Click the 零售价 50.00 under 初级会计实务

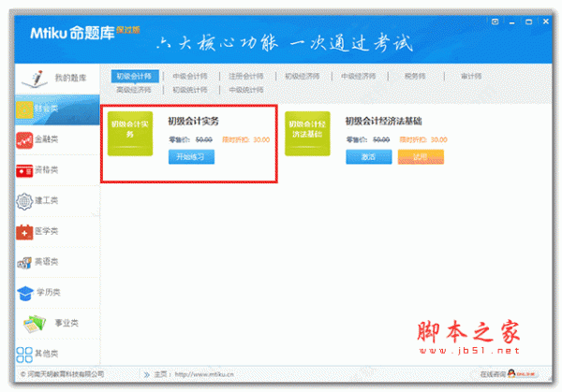190,139
